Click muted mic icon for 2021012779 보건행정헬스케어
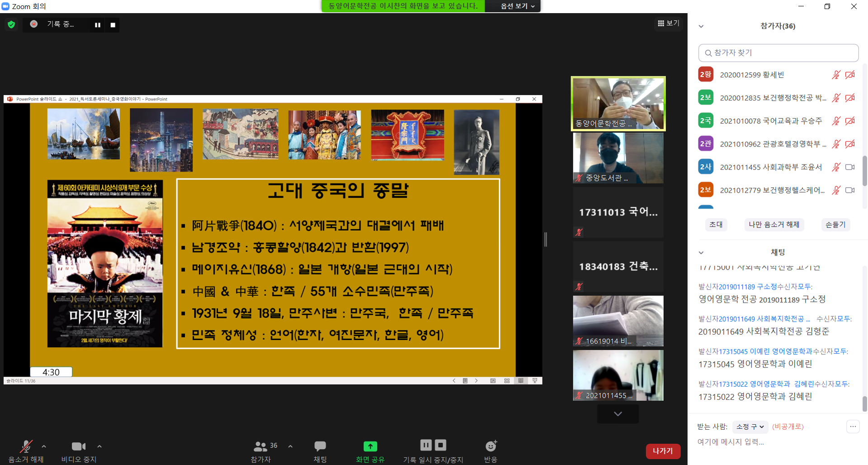 pyautogui.click(x=836, y=190)
